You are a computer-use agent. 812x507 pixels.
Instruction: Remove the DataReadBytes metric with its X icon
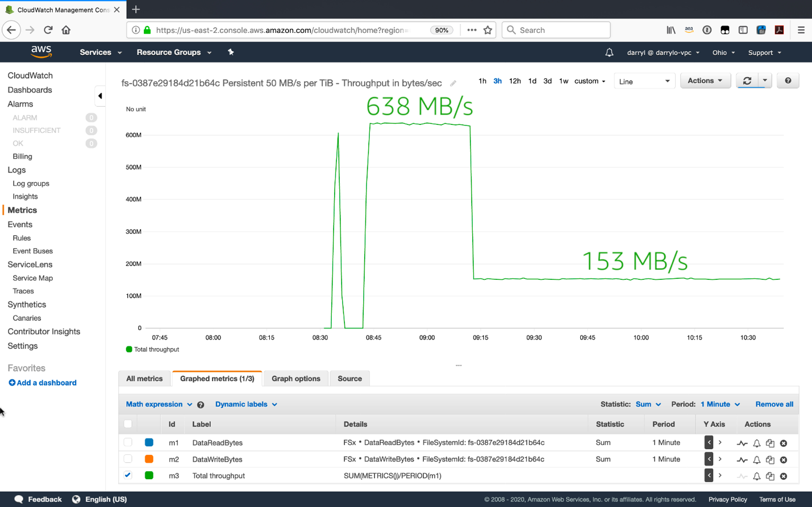click(783, 443)
